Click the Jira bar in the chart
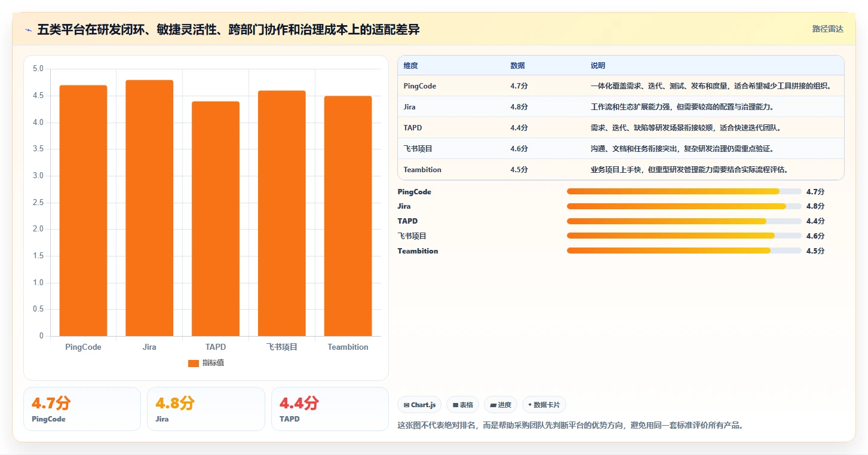Viewport: 868px width, 455px height. tap(149, 208)
